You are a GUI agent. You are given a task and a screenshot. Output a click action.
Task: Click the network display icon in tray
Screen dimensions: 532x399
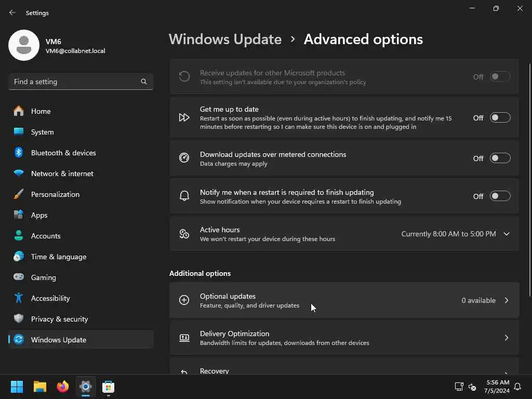click(459, 387)
